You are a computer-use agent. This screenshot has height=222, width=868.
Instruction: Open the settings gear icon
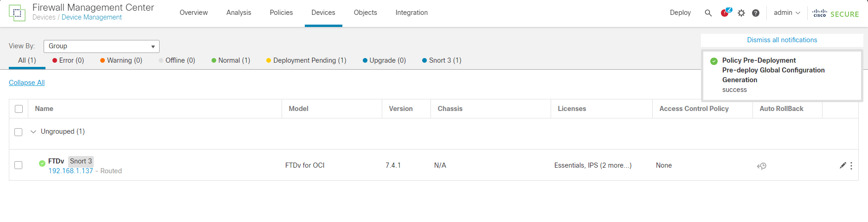(741, 13)
